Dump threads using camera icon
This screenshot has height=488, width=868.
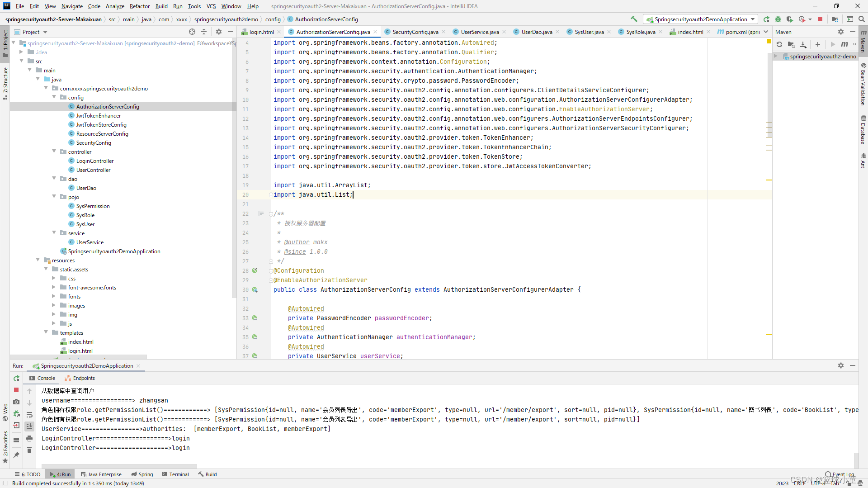click(x=16, y=402)
